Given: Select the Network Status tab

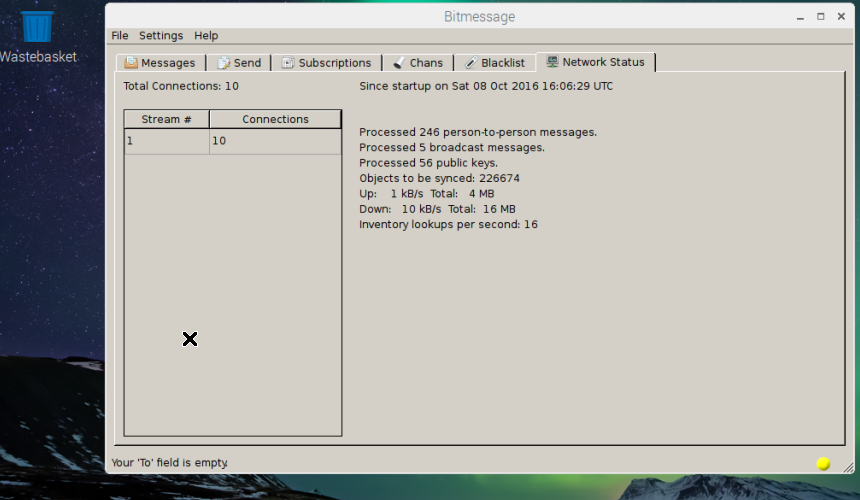Looking at the screenshot, I should (x=596, y=62).
